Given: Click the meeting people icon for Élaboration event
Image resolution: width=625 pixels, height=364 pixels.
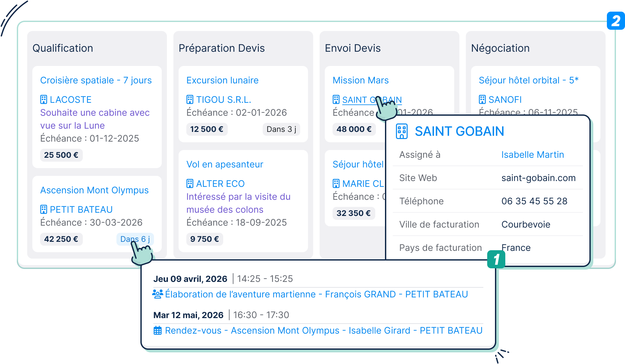Looking at the screenshot, I should (158, 294).
